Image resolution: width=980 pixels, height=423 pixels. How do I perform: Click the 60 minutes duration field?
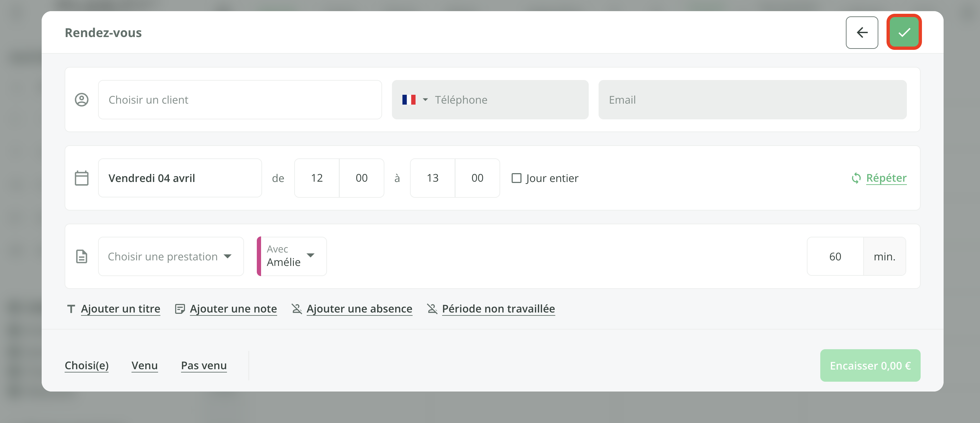[835, 256]
